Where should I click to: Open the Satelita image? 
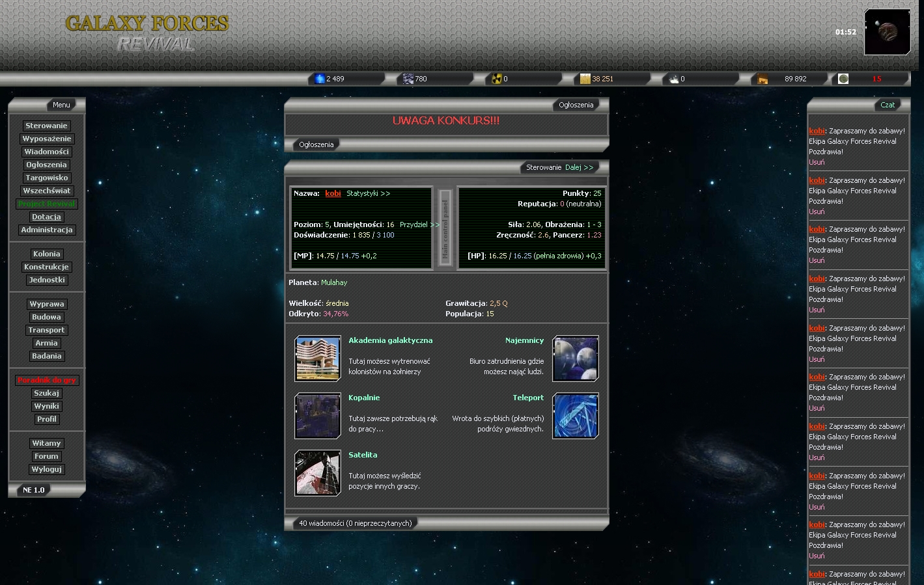(318, 473)
